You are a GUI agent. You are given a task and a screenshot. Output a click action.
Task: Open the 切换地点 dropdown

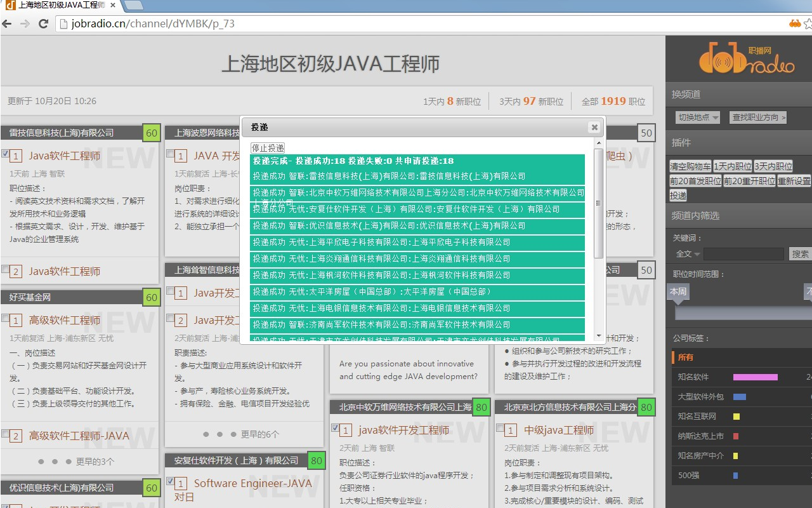(x=697, y=117)
